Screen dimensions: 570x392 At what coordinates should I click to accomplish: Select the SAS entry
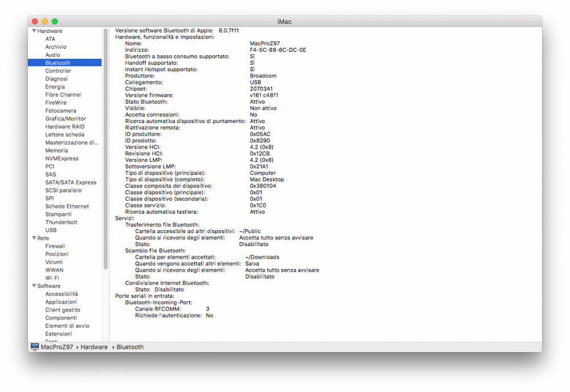point(51,175)
